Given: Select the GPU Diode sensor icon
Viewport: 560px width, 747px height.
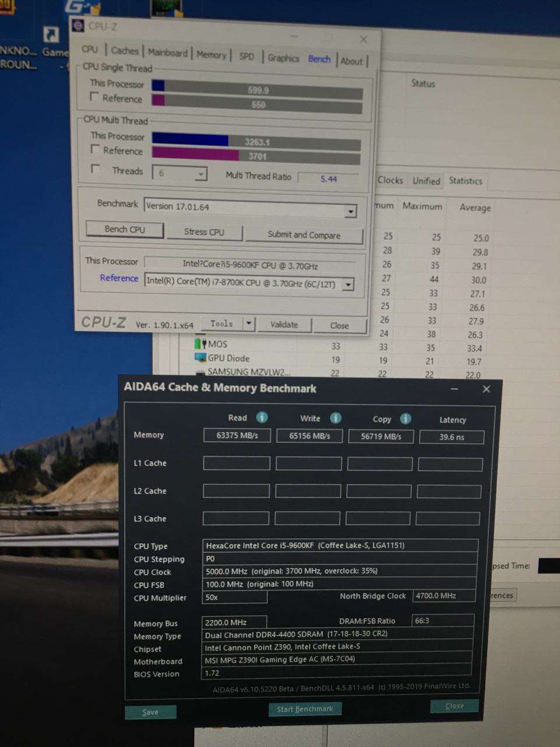Looking at the screenshot, I should [200, 357].
